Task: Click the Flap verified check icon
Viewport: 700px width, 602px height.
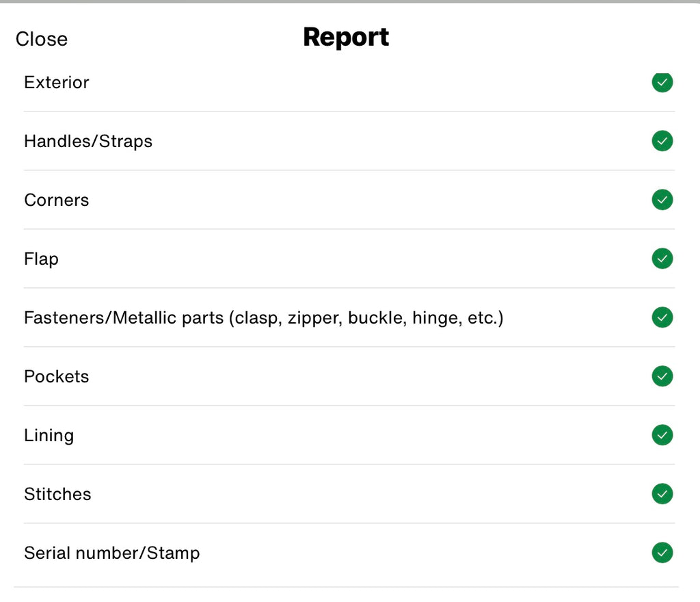Action: pos(662,259)
